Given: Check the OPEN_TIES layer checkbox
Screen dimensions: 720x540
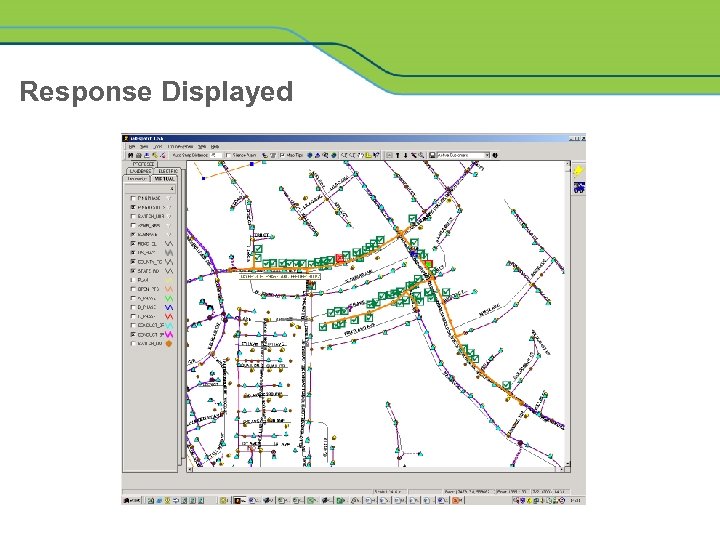Looking at the screenshot, I should 133,289.
